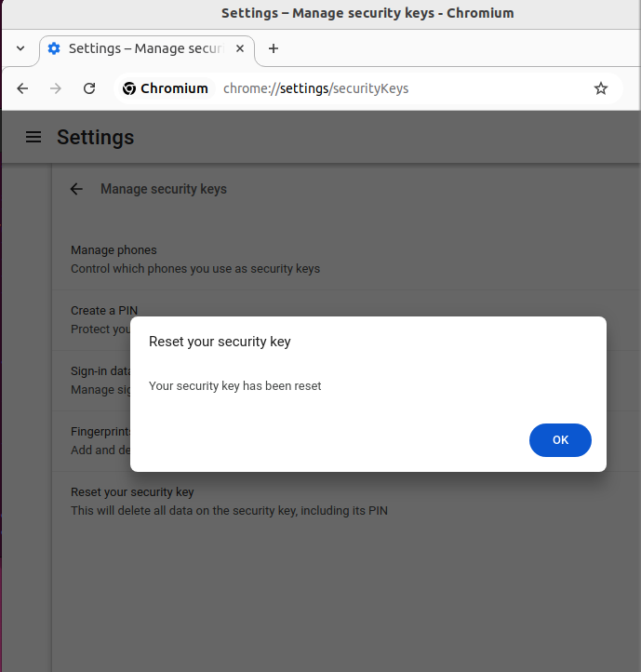Click the Chromium site info chip
The height and width of the screenshot is (672, 641).
166,88
